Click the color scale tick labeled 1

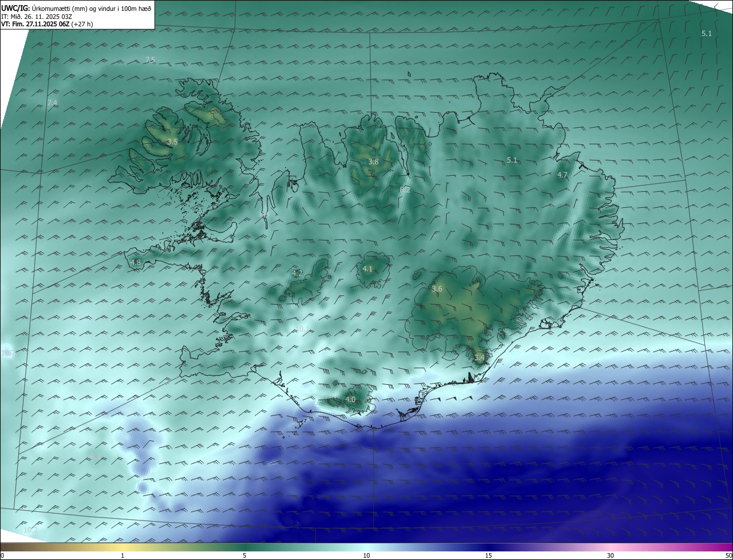point(123,555)
